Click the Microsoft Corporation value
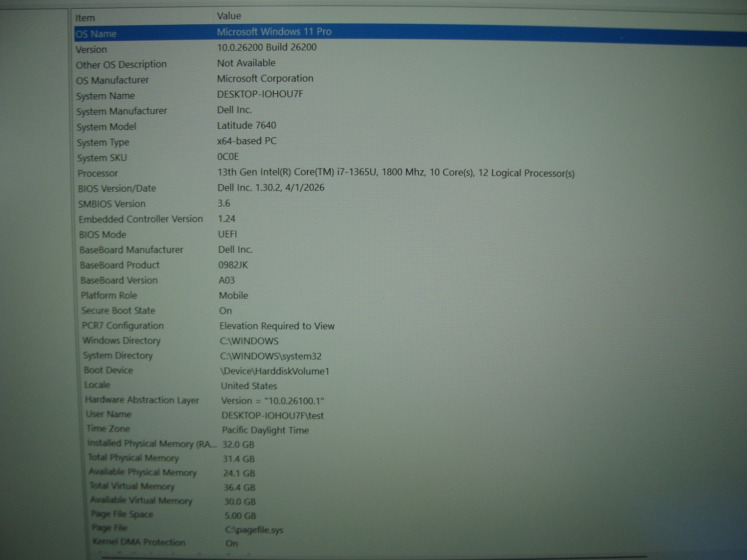747x560 pixels. click(265, 78)
